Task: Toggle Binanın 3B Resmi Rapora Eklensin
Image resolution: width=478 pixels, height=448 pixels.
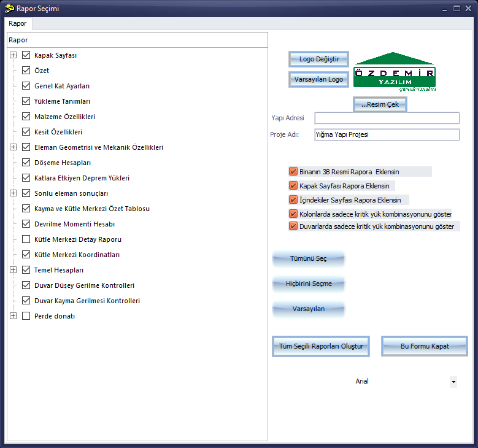Action: coord(293,171)
